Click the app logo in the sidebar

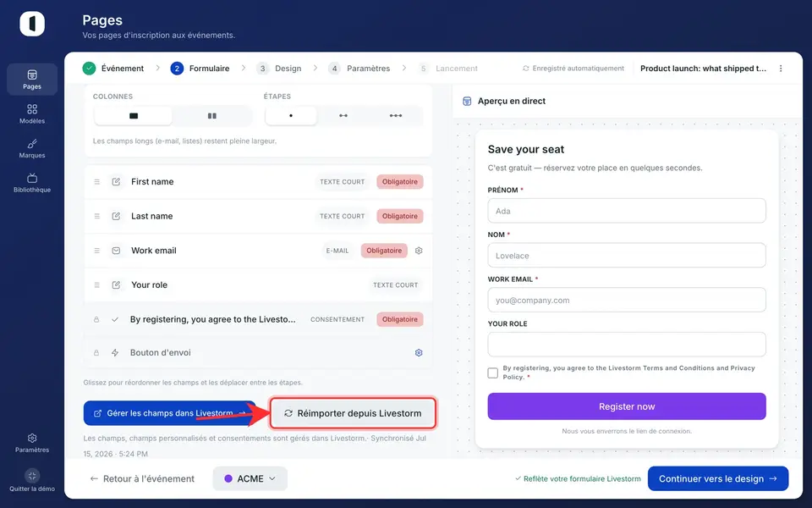tap(32, 24)
